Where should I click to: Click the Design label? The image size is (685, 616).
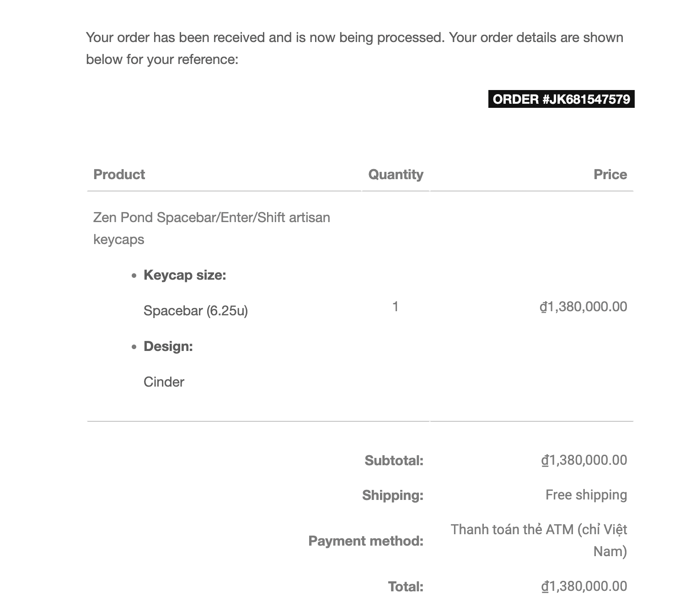(x=168, y=346)
